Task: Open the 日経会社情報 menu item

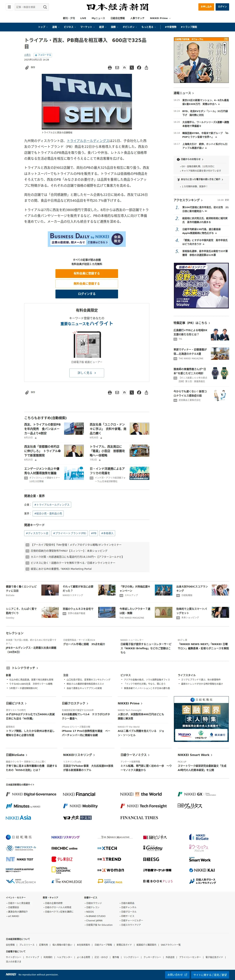Action: point(118,18)
